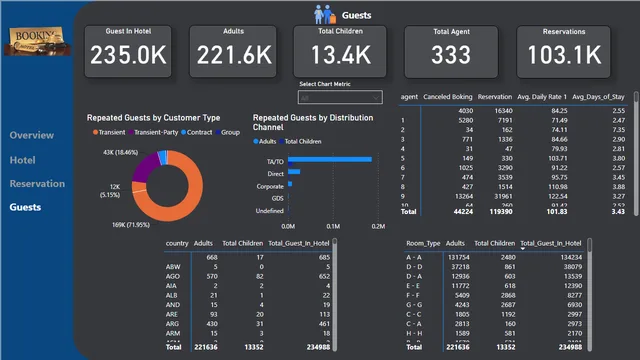The height and width of the screenshot is (360, 640).
Task: Select the AGO country row
Action: pos(248,276)
